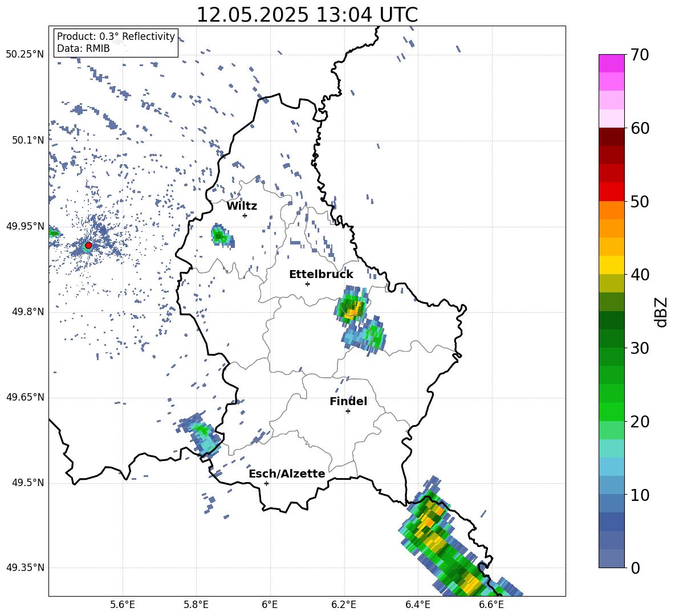Click the dark maroon colorbar segment below 60

coord(611,137)
